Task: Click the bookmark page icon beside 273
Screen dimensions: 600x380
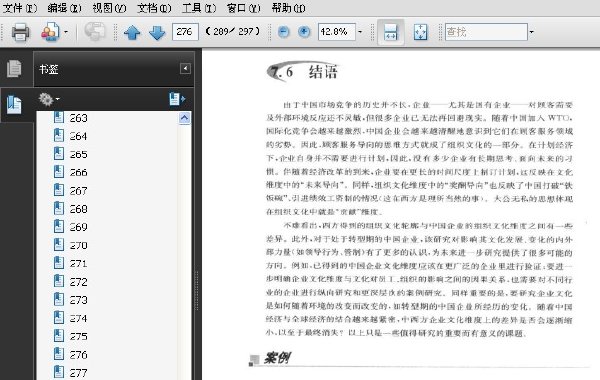Action: (x=59, y=299)
